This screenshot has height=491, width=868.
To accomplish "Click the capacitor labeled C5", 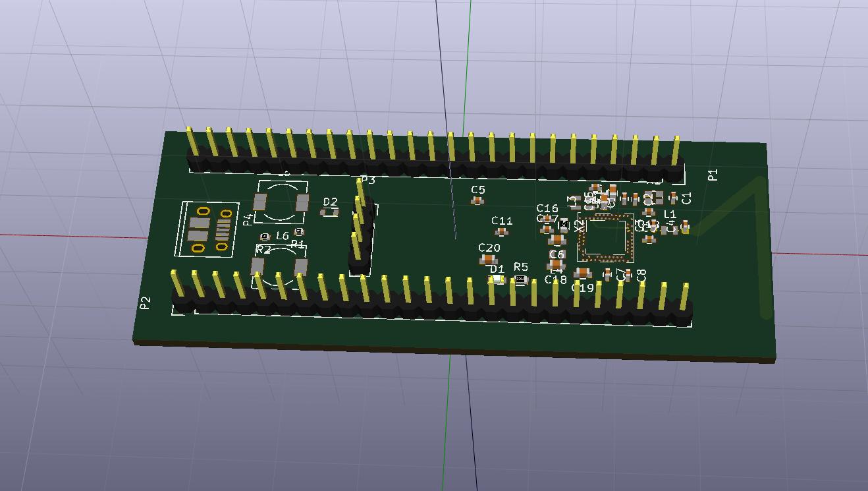I will [477, 200].
